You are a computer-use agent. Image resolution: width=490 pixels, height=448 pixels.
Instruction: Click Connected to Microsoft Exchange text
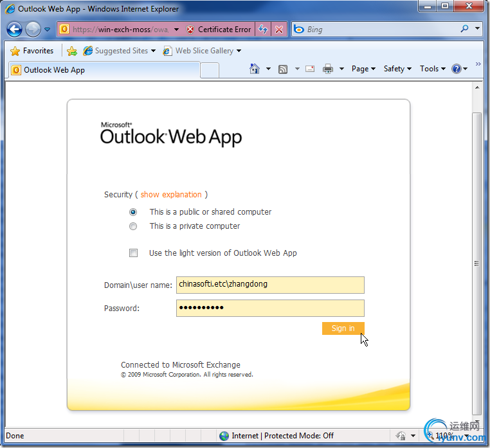[181, 364]
